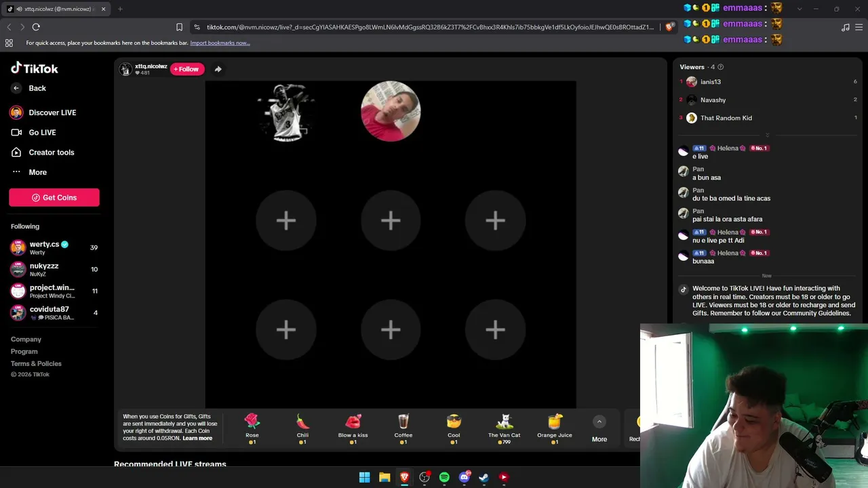Image resolution: width=868 pixels, height=488 pixels.
Task: Click the TikTok logo
Action: (x=35, y=68)
